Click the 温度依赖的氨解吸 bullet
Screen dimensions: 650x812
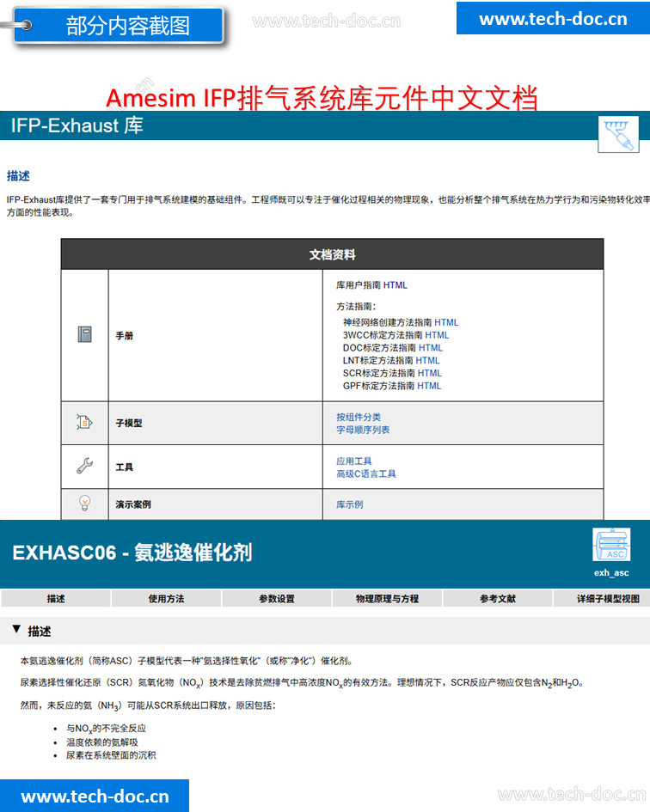102,742
